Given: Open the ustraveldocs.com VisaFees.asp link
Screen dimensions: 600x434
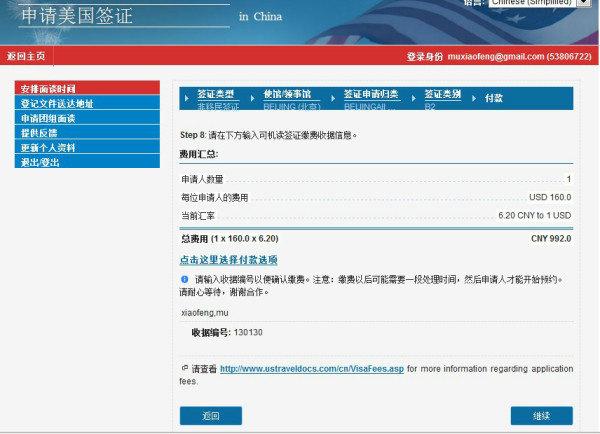Looking at the screenshot, I should tap(311, 369).
